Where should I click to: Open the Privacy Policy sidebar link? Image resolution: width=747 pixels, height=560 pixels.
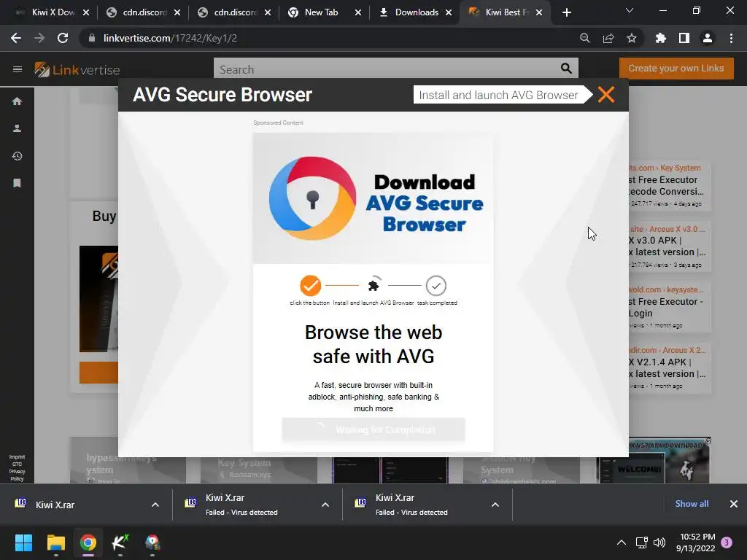pos(18,475)
